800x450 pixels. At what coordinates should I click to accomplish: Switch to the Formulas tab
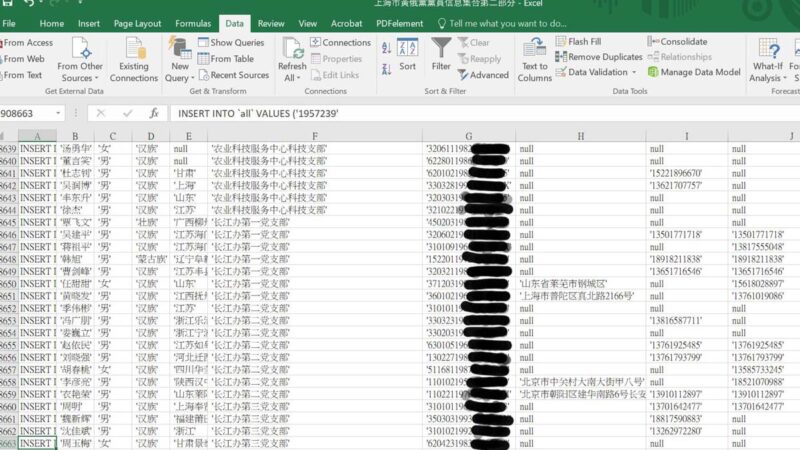click(193, 23)
